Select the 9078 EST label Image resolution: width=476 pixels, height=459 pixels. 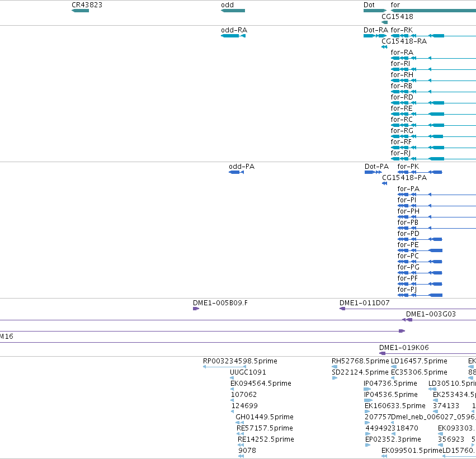[247, 451]
